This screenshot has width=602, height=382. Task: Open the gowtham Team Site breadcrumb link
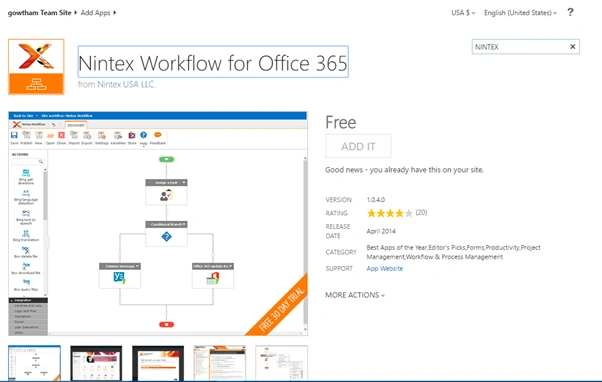click(40, 13)
